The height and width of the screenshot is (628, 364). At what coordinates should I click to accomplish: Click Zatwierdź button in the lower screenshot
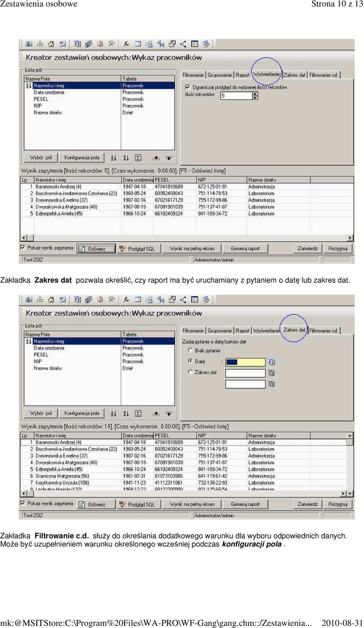pos(308,505)
